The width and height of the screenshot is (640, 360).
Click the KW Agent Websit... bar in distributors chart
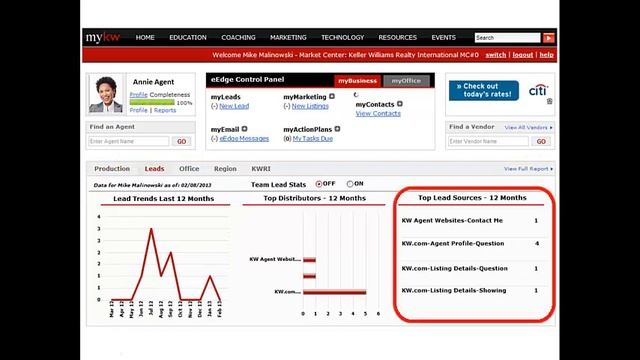pos(309,260)
